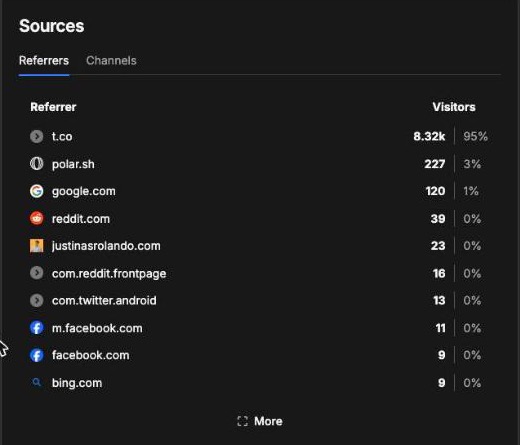Click the 1% share value
This screenshot has width=520, height=445.
point(471,191)
